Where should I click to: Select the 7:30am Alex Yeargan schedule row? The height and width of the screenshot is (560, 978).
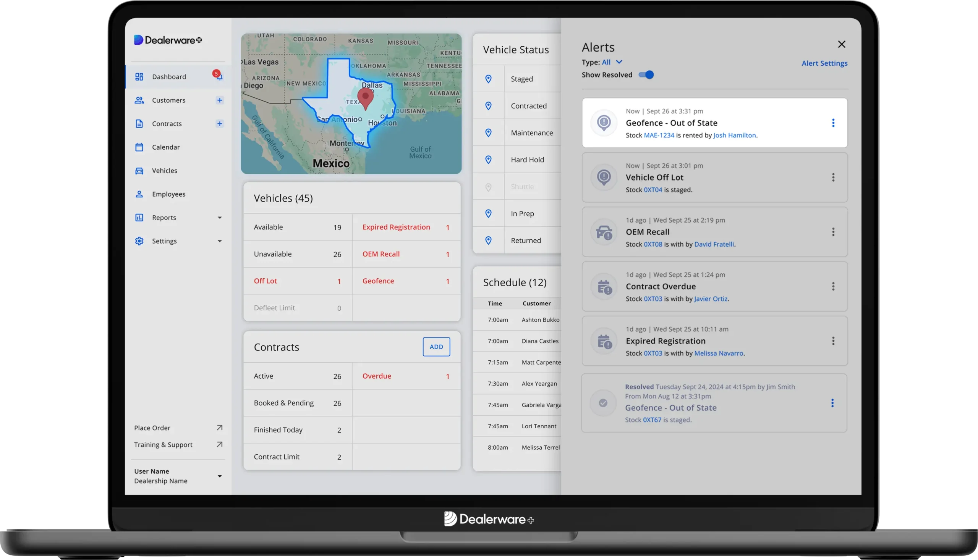point(517,384)
